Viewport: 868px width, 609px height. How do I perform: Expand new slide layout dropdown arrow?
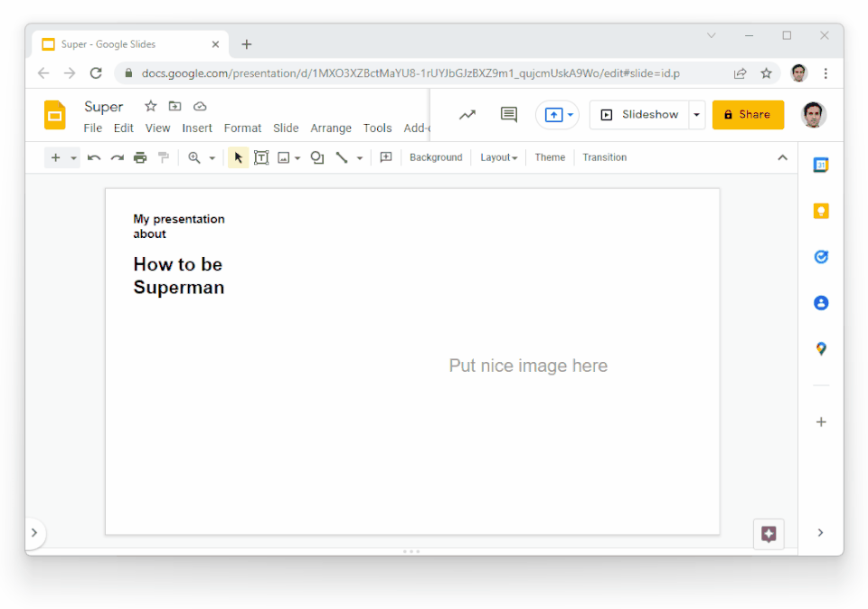73,158
